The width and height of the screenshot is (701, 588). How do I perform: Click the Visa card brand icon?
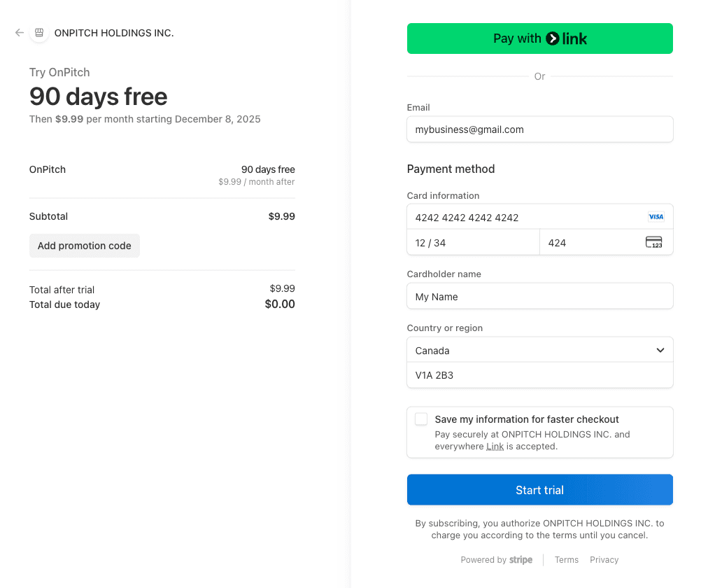tap(656, 217)
